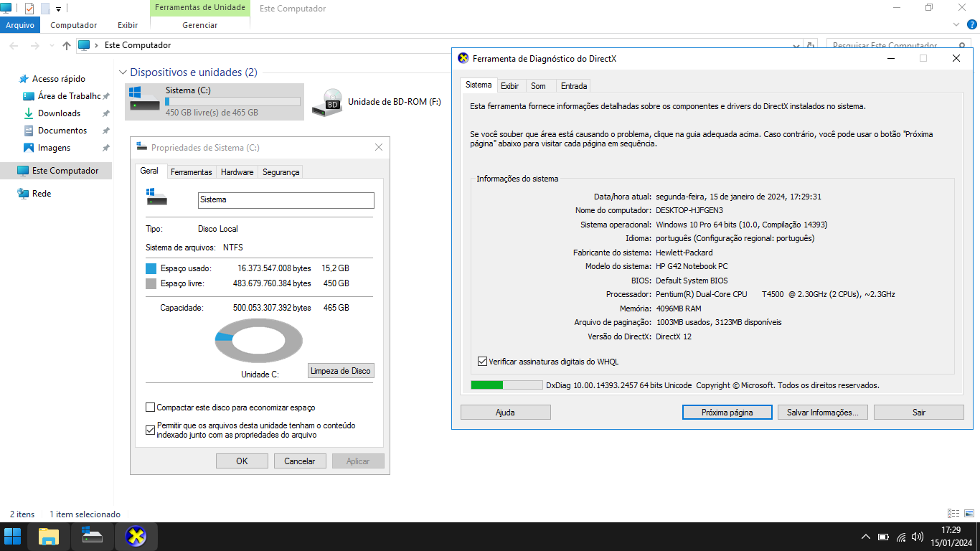This screenshot has width=980, height=551.
Task: Open the Gerenciar ribbon tab
Action: point(200,25)
